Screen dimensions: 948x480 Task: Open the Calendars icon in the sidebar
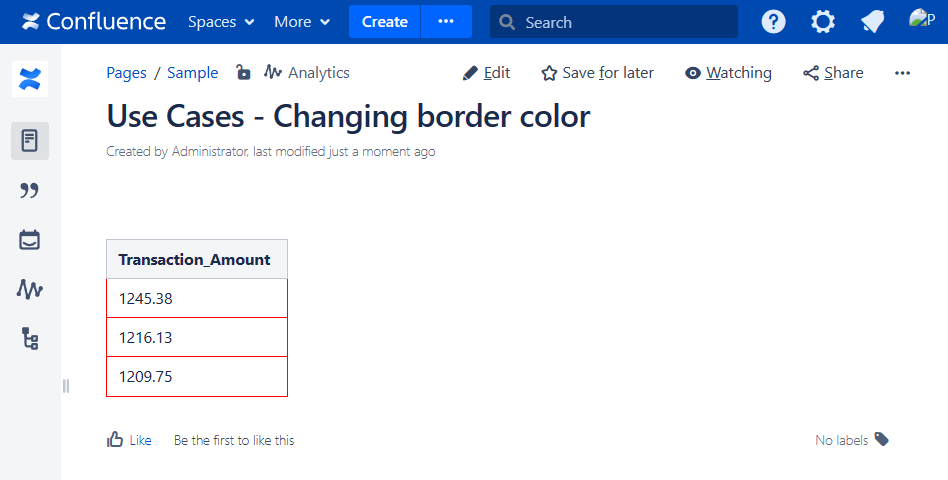click(30, 240)
